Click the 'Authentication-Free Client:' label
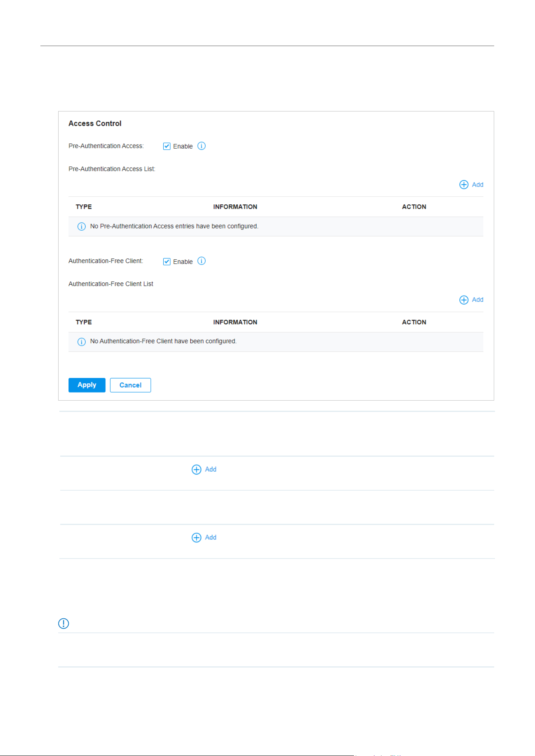Viewport: 535px width, 756px height. 106,261
